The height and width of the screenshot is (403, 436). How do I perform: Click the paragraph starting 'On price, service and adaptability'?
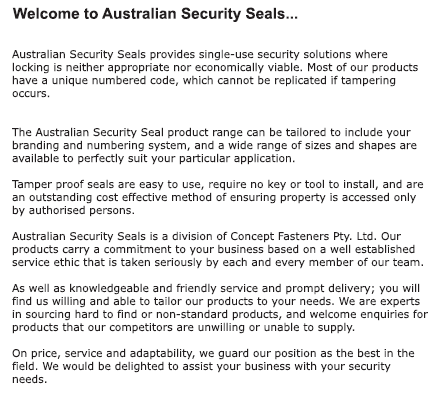click(x=213, y=366)
